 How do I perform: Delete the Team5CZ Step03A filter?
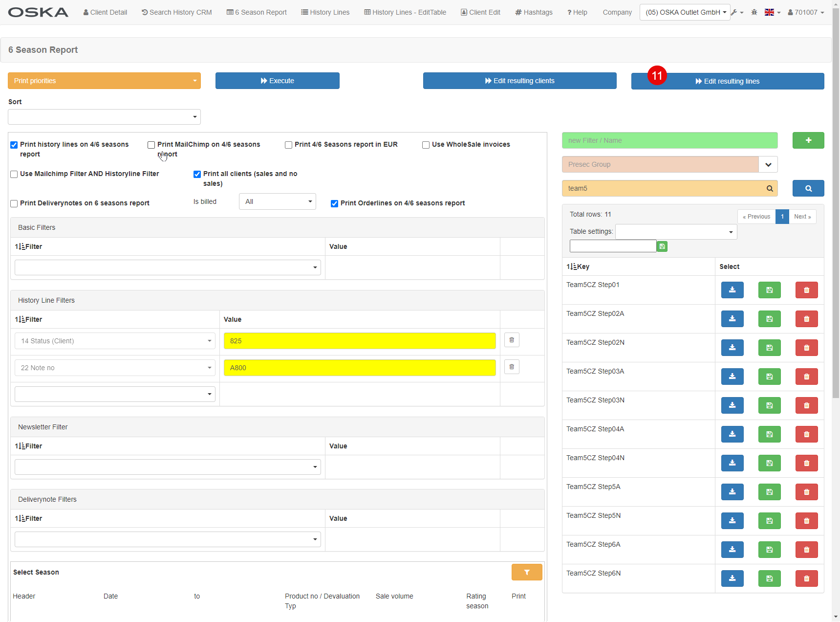tap(806, 377)
